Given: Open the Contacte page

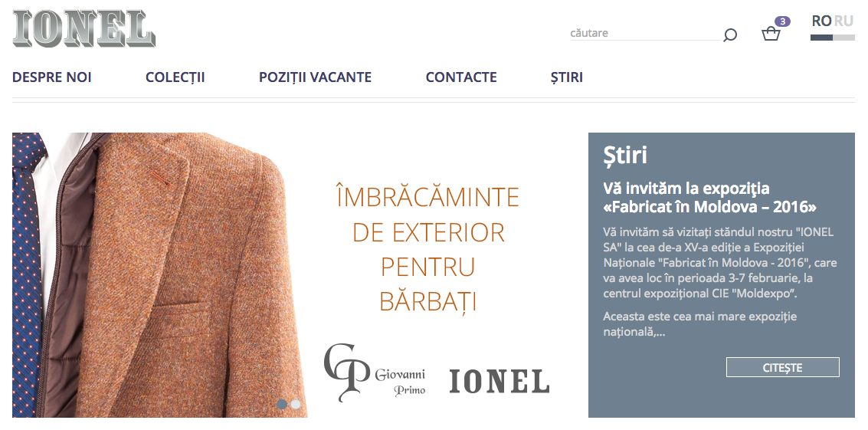Looking at the screenshot, I should (461, 77).
